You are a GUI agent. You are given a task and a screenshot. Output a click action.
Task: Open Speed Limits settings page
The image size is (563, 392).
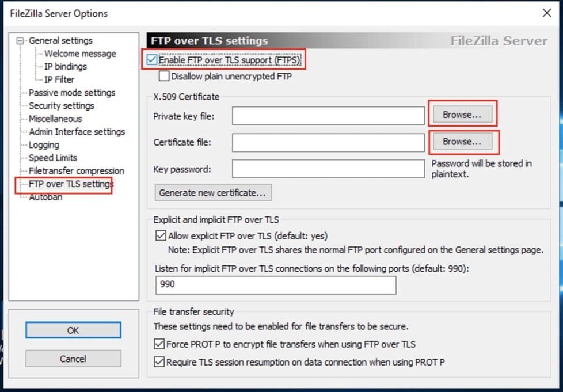point(53,158)
